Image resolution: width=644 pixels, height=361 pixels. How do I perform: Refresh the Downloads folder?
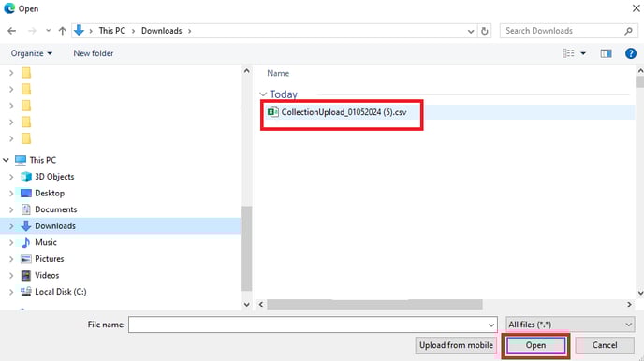(485, 31)
